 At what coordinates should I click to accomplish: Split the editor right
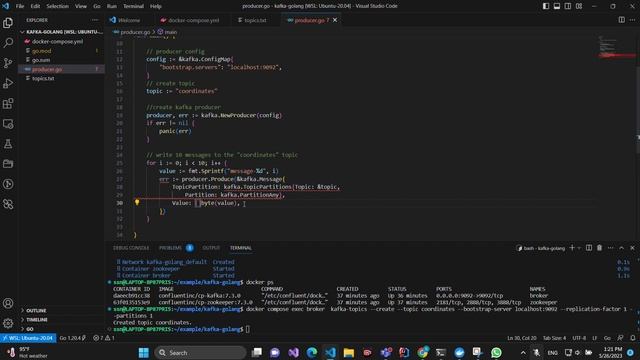[621, 20]
